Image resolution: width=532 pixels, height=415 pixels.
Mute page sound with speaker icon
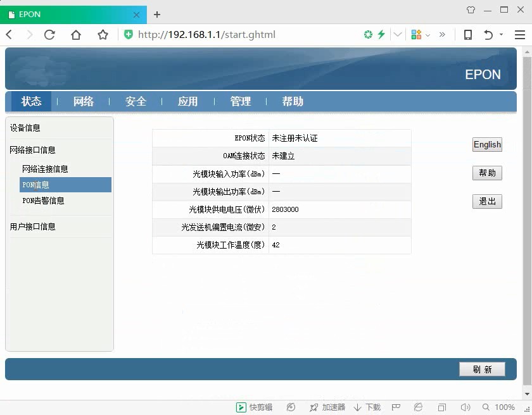tap(465, 407)
